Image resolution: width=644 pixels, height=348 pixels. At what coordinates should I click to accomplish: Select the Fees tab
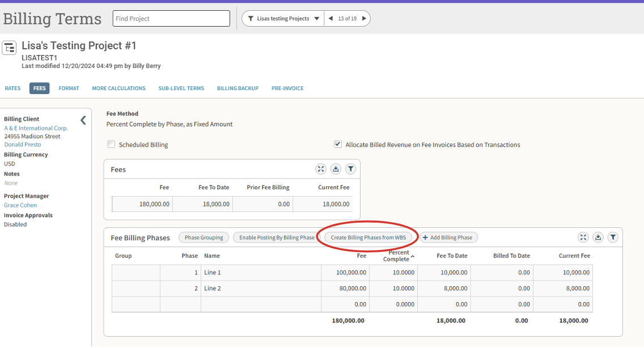click(x=40, y=88)
